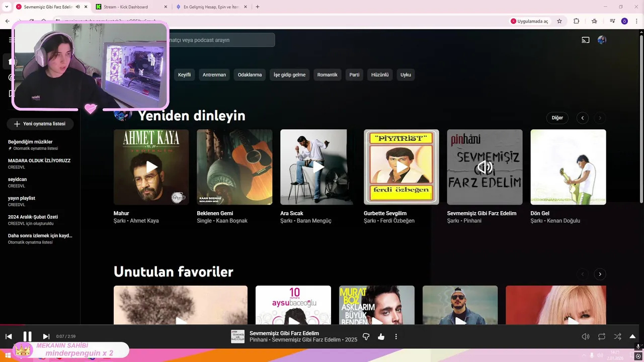Viewport: 644px width, 362px height.
Task: Click the cast to device icon
Action: click(x=586, y=40)
